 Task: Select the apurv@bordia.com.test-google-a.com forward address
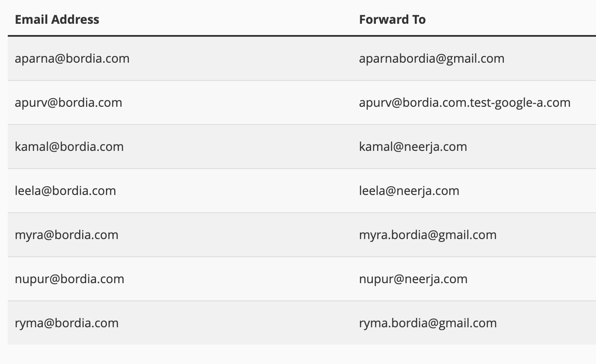coord(465,102)
